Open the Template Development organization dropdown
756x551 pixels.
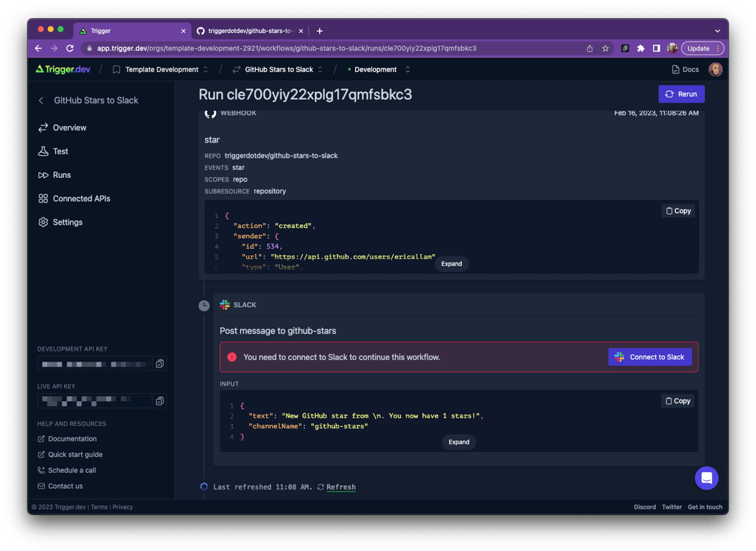point(161,70)
